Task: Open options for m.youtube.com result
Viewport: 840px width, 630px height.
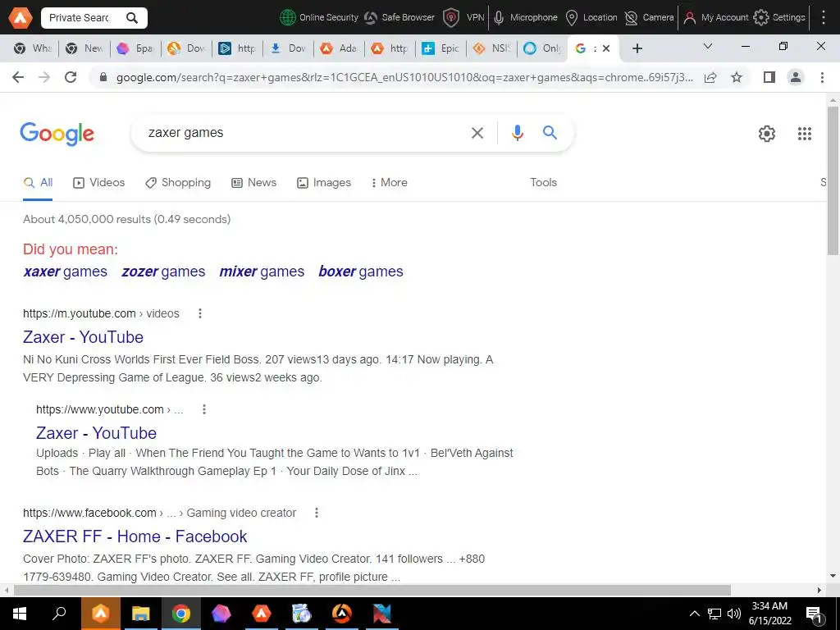Action: tap(200, 313)
